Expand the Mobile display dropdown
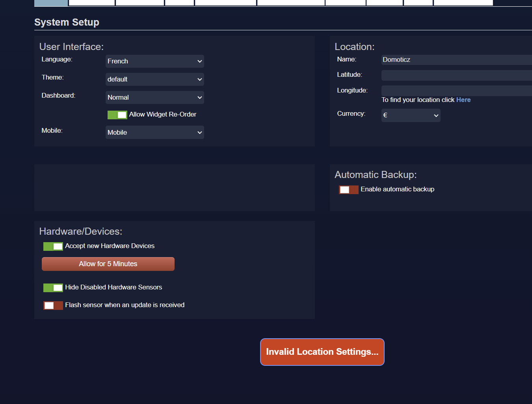This screenshot has width=532, height=404. [154, 133]
